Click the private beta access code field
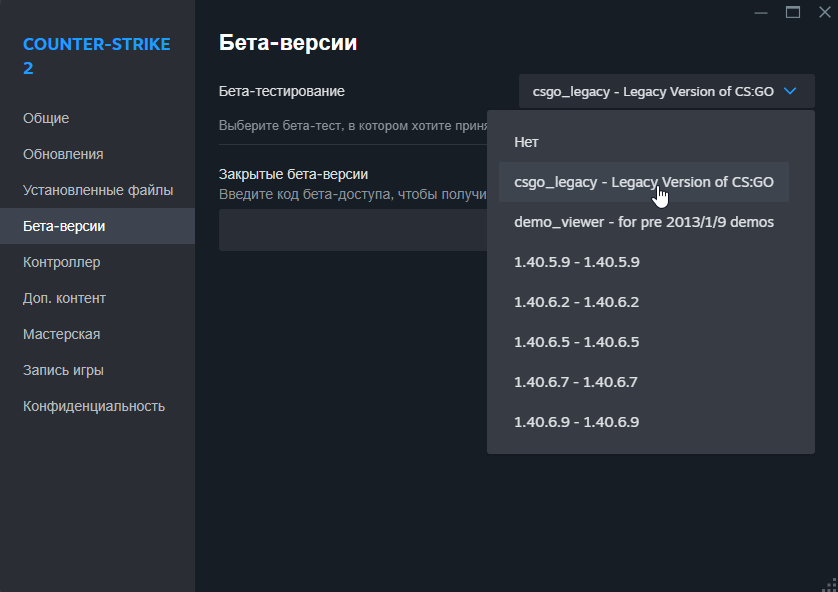This screenshot has width=838, height=592. tap(352, 230)
